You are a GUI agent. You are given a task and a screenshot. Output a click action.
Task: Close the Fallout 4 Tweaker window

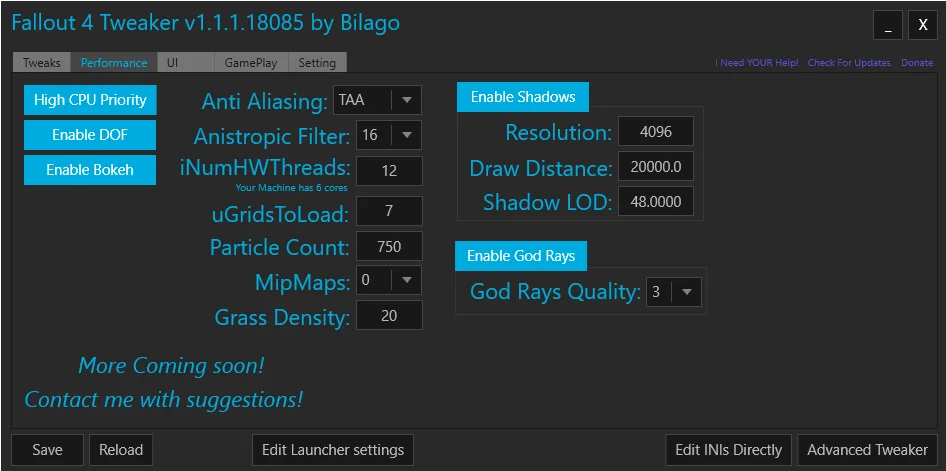click(923, 25)
